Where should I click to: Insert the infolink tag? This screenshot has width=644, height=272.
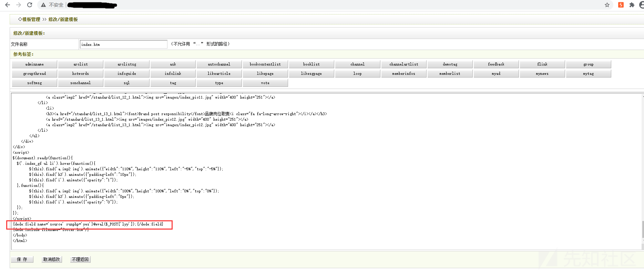tap(173, 73)
